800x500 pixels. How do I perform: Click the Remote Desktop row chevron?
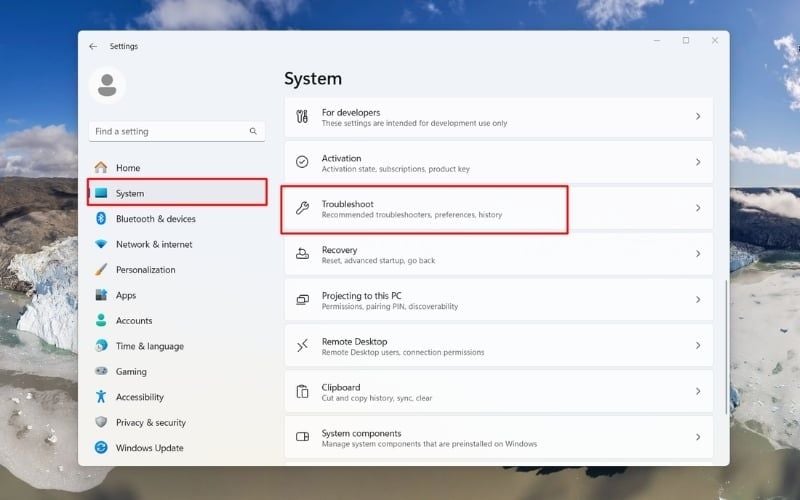[x=698, y=345]
